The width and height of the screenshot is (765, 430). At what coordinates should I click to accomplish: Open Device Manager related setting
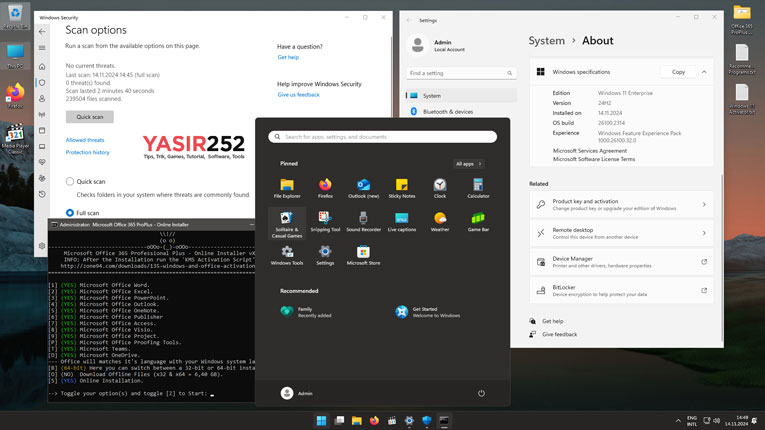[621, 262]
